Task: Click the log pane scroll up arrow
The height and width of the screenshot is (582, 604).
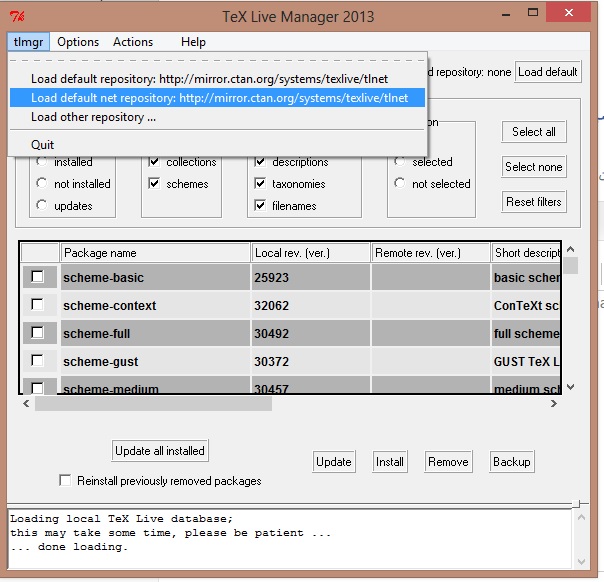Action: [581, 517]
